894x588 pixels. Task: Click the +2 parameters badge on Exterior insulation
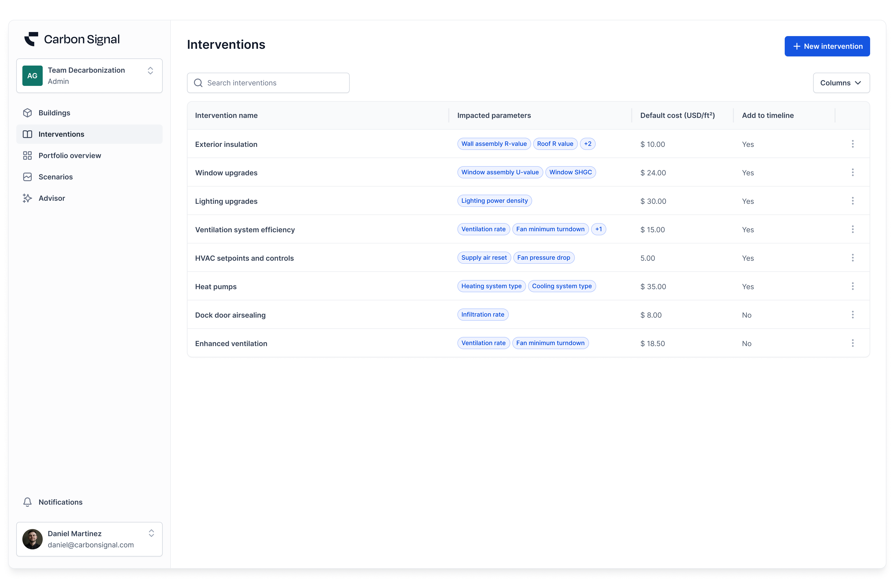pos(588,144)
